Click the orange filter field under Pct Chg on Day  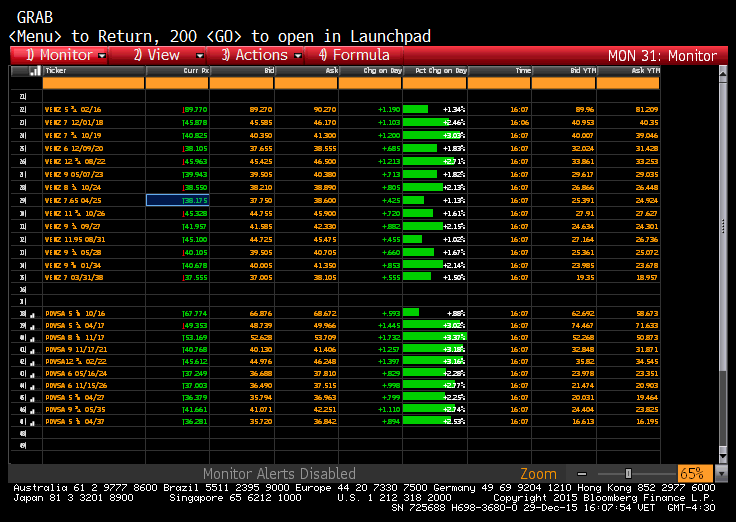[435, 83]
